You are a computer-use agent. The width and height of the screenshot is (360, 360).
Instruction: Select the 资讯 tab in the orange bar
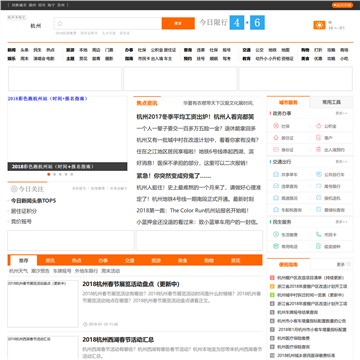tap(50, 261)
